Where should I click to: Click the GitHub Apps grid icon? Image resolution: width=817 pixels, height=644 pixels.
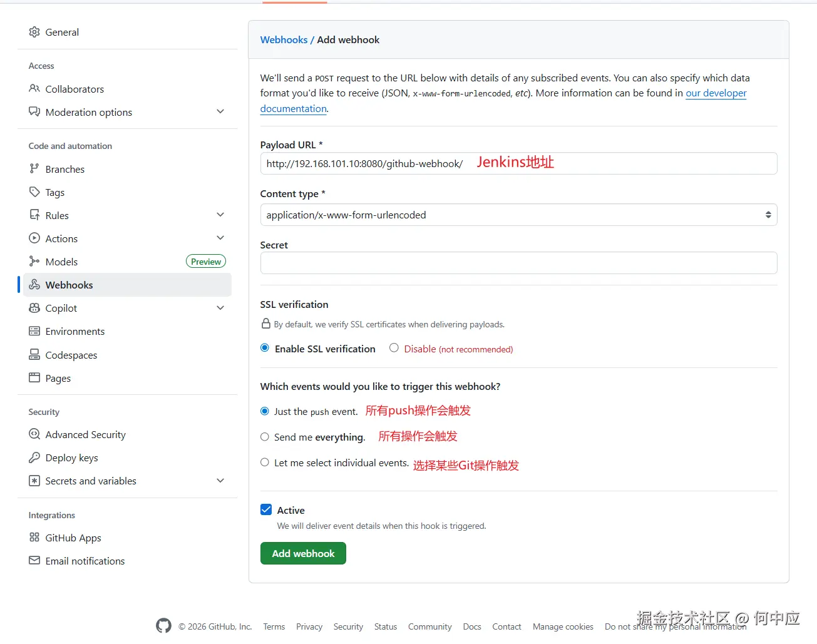coord(34,538)
